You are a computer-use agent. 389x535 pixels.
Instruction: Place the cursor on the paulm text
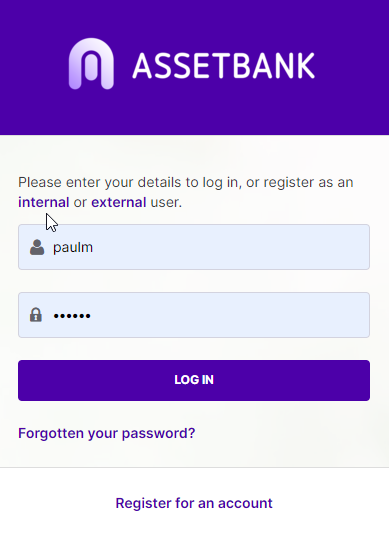(73, 247)
